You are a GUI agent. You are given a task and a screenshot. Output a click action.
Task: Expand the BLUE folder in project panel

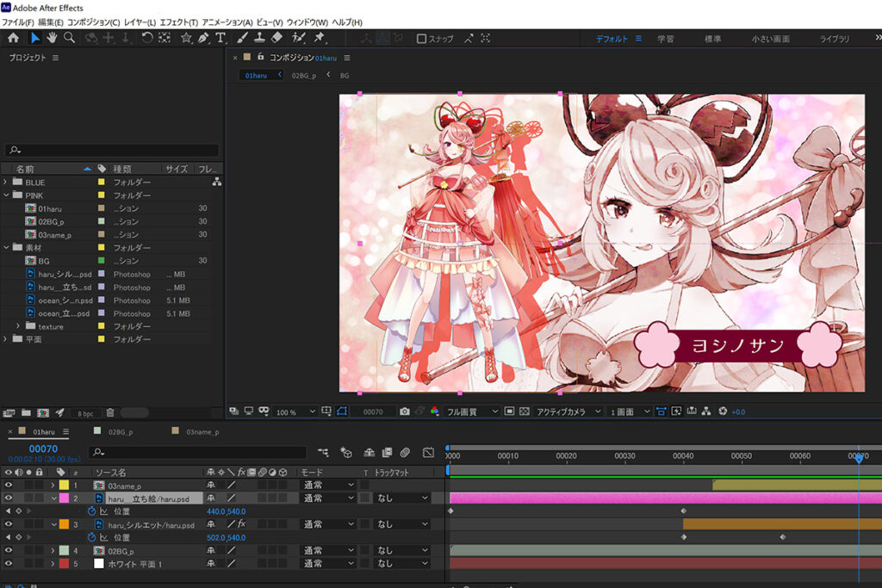[x=7, y=183]
